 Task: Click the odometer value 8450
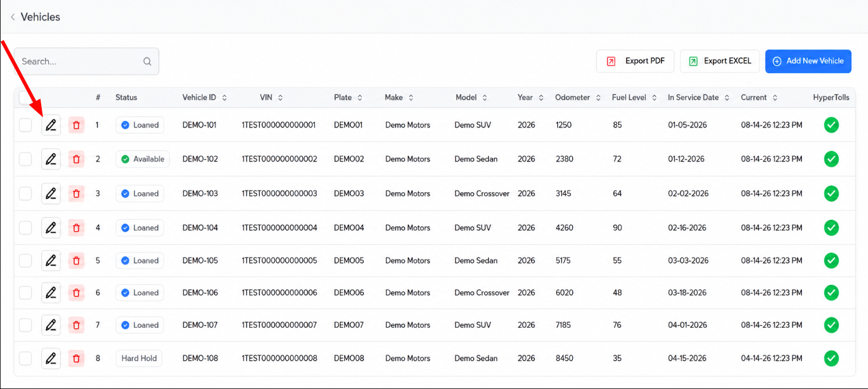pos(564,358)
